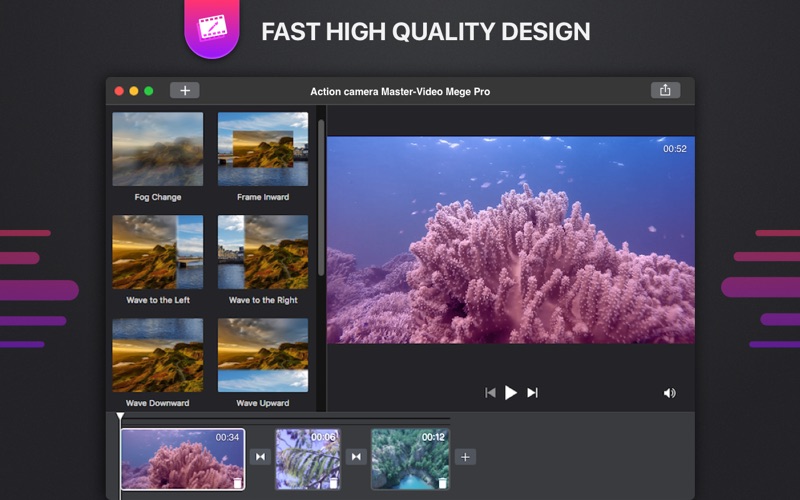This screenshot has height=500, width=800.
Task: Select the 00:06 leaves clip in timeline
Action: [308, 459]
